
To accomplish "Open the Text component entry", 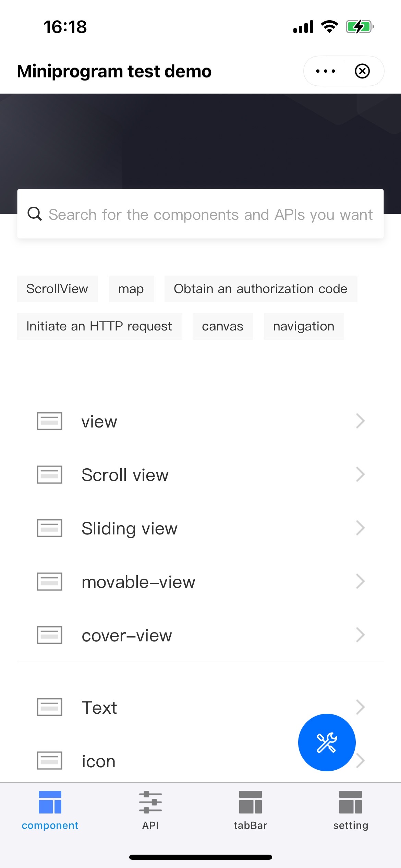I will tap(99, 708).
